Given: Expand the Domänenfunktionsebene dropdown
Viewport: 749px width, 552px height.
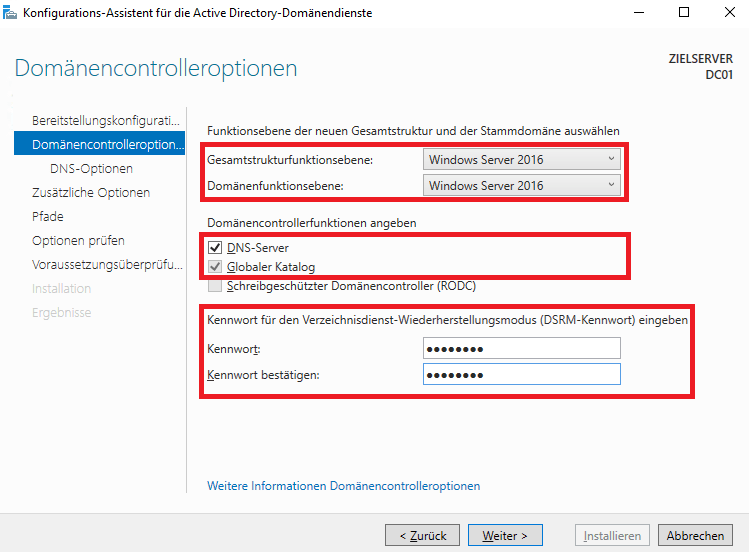Looking at the screenshot, I should click(521, 185).
